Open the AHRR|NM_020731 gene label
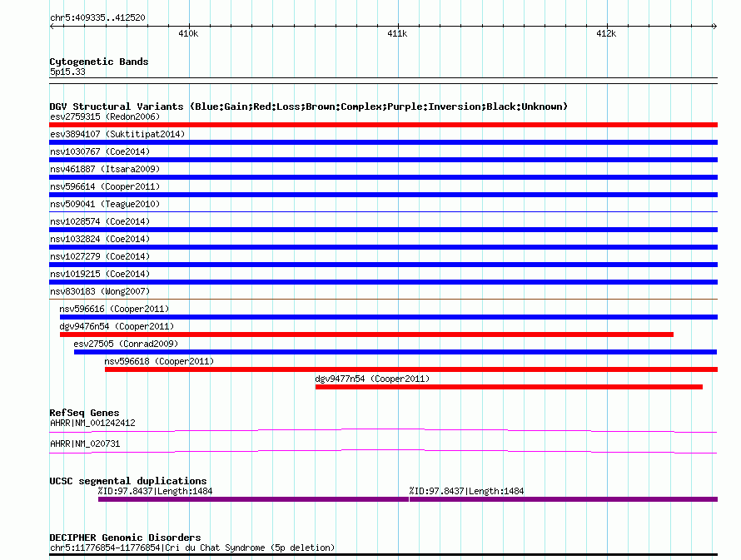This screenshot has width=741, height=560. [85, 444]
